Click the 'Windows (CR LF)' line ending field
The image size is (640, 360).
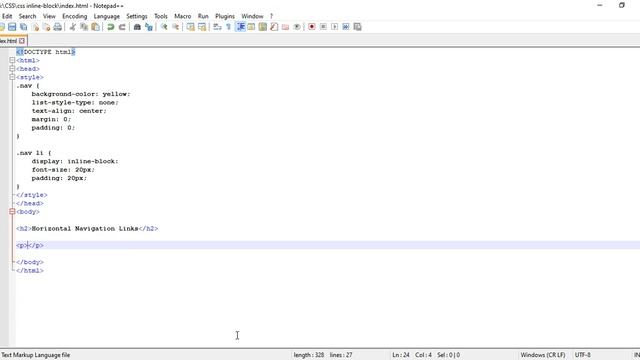point(543,355)
